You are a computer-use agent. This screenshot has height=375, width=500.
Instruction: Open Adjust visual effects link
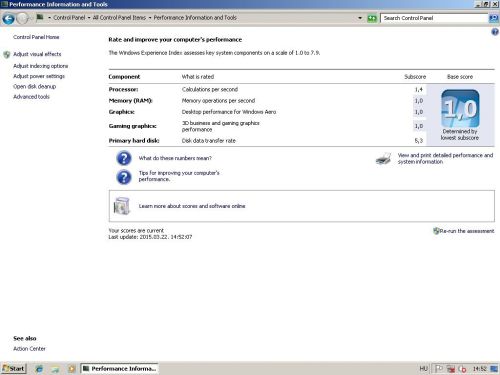point(37,54)
